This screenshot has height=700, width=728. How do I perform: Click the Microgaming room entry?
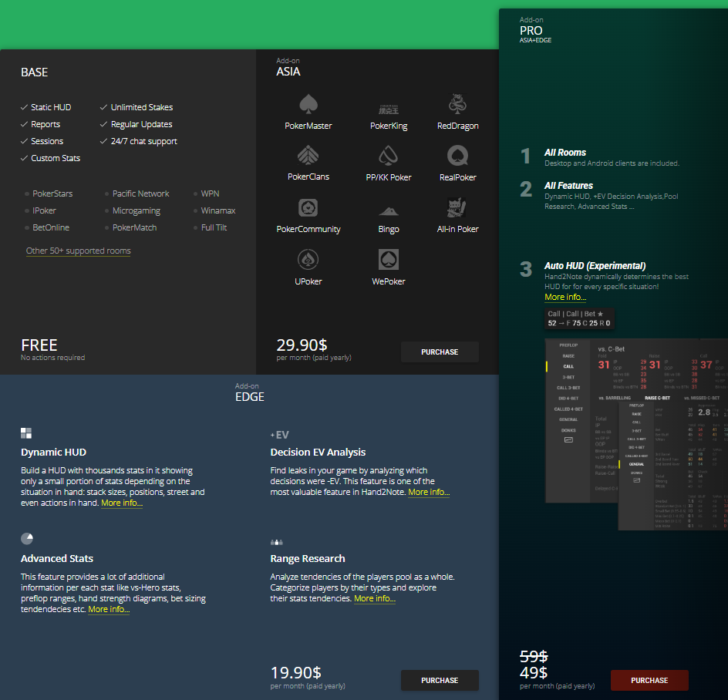[x=136, y=210]
